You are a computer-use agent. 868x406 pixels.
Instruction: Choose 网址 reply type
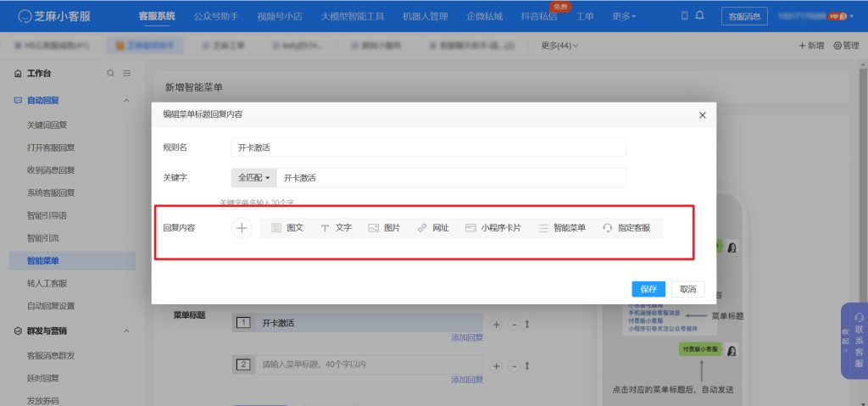pyautogui.click(x=433, y=228)
